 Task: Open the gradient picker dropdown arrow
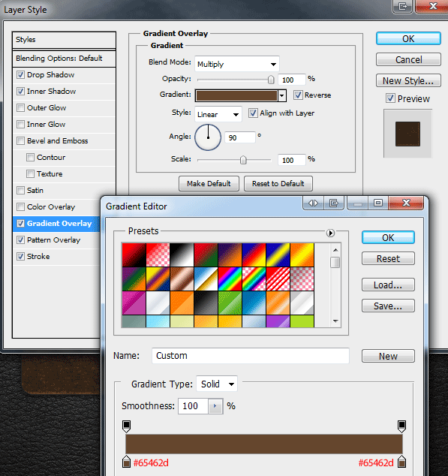point(282,95)
